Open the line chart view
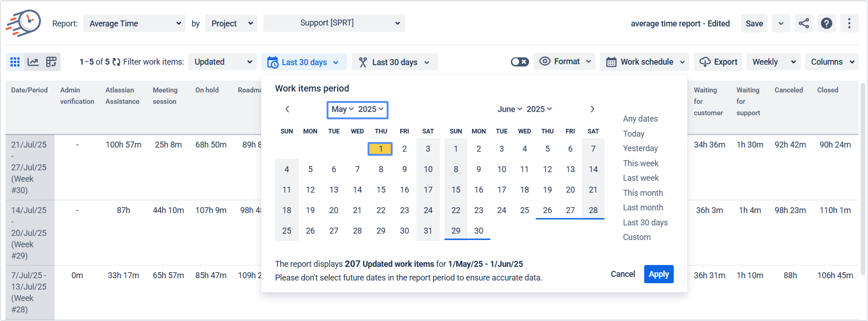The height and width of the screenshot is (321, 868). pos(33,62)
